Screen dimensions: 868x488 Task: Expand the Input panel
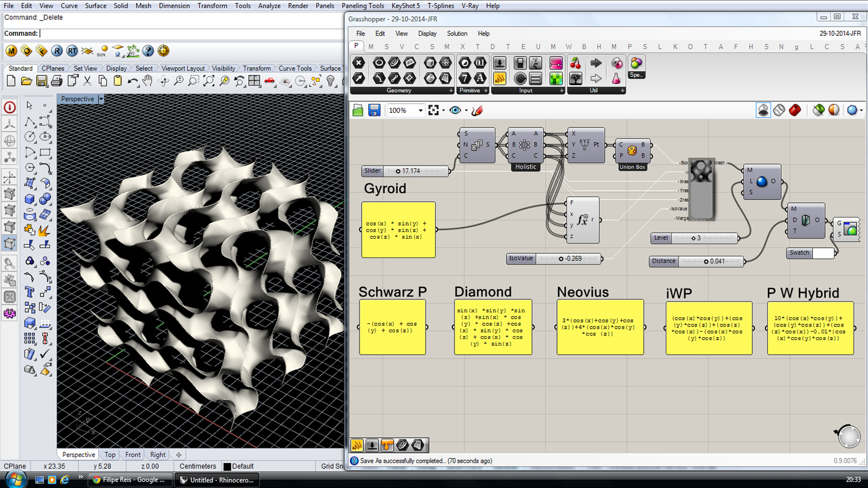pyautogui.click(x=561, y=91)
